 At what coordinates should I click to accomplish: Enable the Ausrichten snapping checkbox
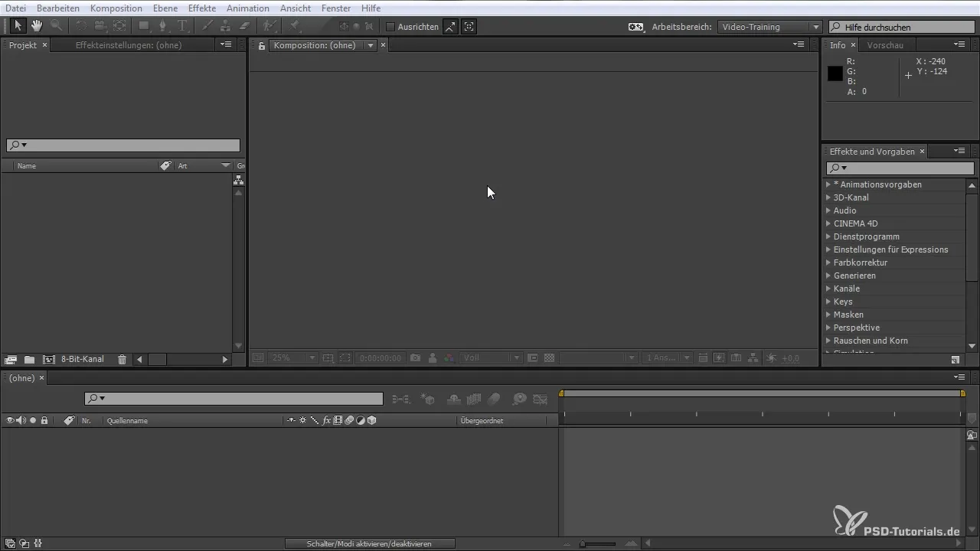[x=390, y=27]
